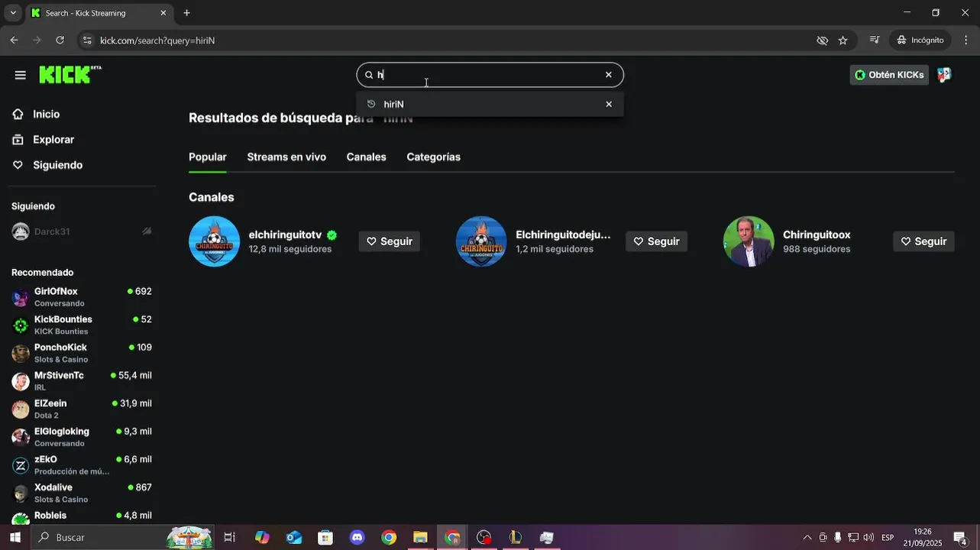Open Xodalive recommended stream
Screen dimensions: 980x550
[82, 493]
